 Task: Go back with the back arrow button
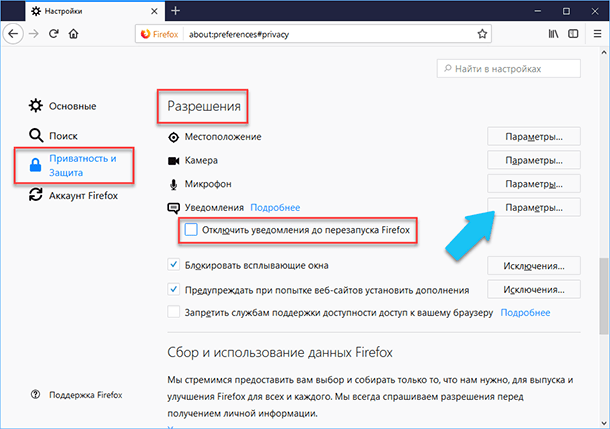tap(13, 34)
